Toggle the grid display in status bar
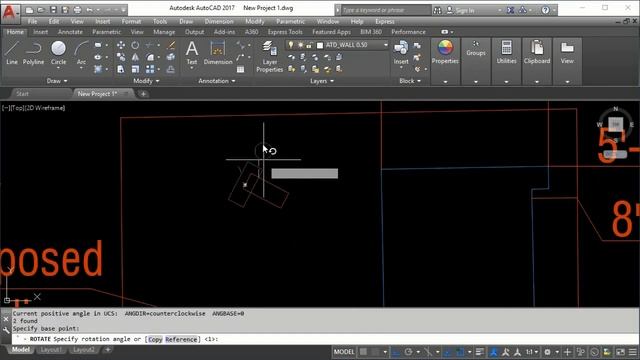The width and height of the screenshot is (640, 360). pyautogui.click(x=363, y=352)
